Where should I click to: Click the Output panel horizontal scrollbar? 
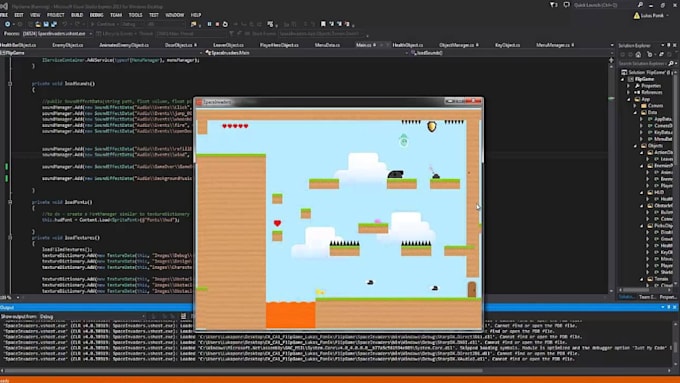pyautogui.click(x=244, y=371)
